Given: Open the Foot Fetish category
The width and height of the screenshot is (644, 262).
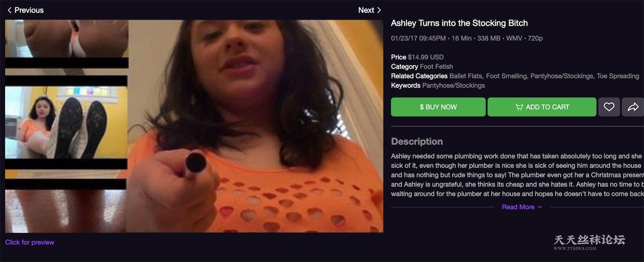Looking at the screenshot, I should pos(436,66).
